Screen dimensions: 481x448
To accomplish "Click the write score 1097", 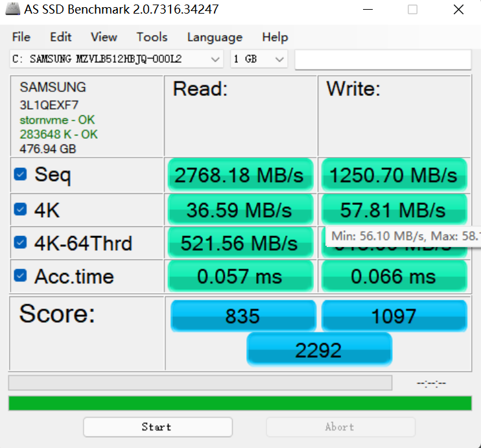I will (x=394, y=316).
